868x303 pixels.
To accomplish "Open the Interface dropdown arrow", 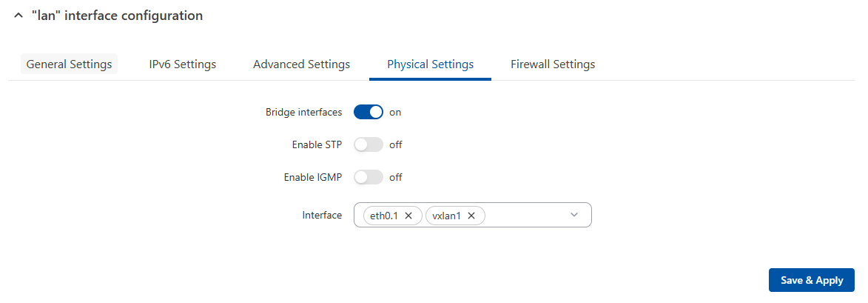I will coord(574,215).
